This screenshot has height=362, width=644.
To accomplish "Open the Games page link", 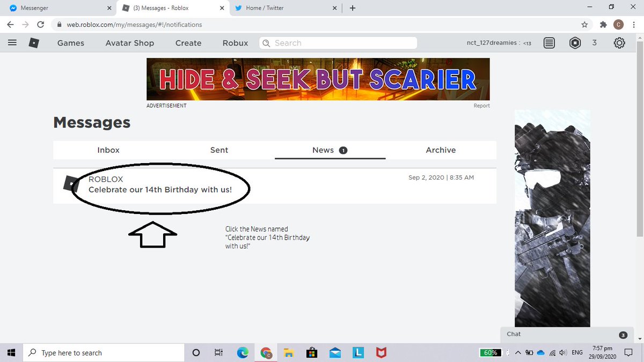I will [x=71, y=43].
